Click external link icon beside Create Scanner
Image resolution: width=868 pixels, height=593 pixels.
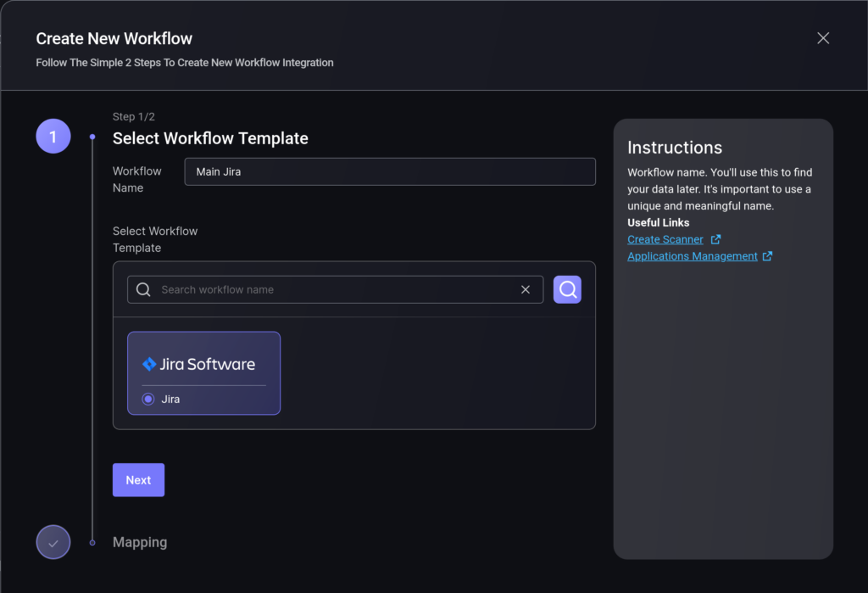[x=715, y=239]
